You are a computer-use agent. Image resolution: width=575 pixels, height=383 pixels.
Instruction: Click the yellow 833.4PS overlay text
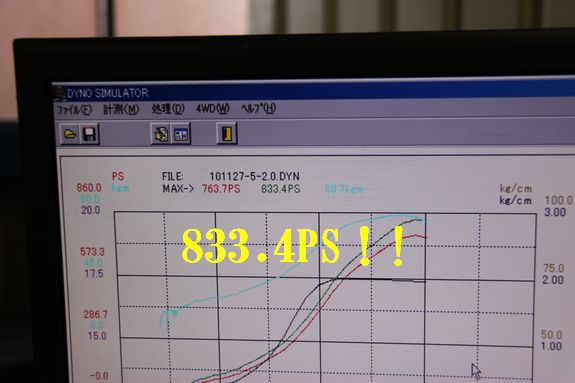pyautogui.click(x=293, y=245)
